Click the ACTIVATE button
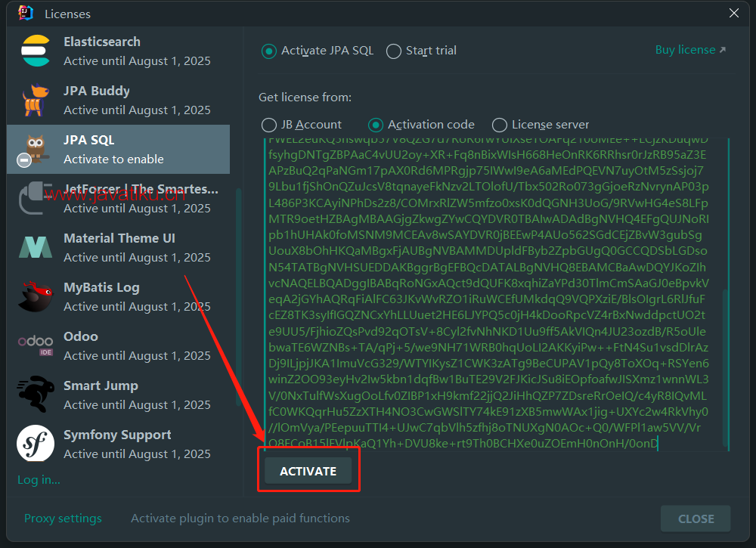 pos(308,471)
